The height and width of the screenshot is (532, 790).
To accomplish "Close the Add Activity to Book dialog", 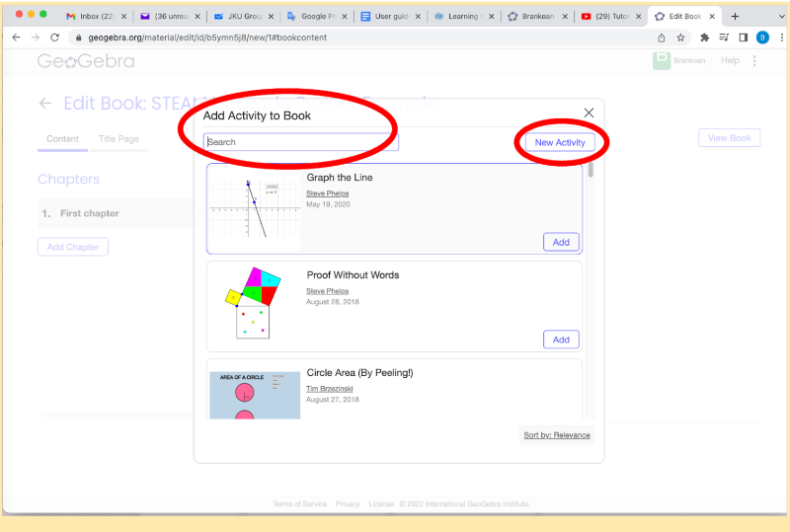I will [589, 113].
